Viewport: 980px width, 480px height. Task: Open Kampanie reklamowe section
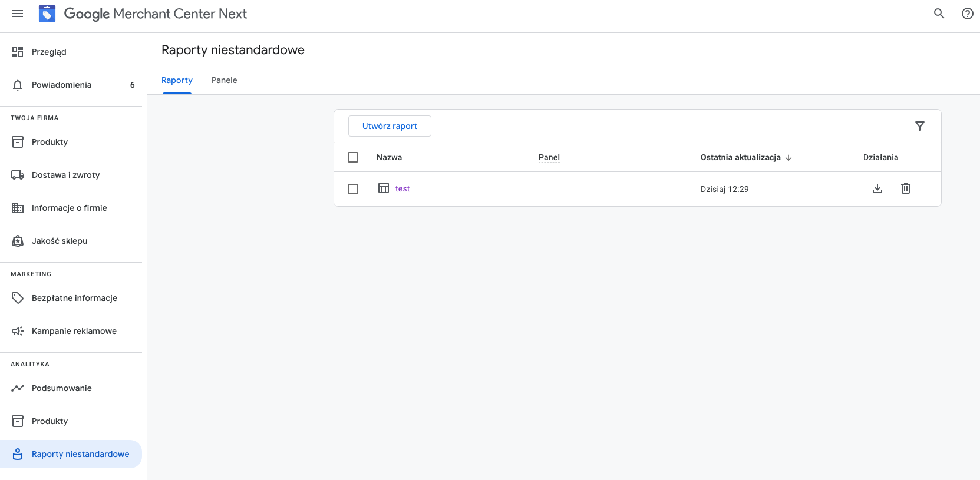click(x=71, y=331)
